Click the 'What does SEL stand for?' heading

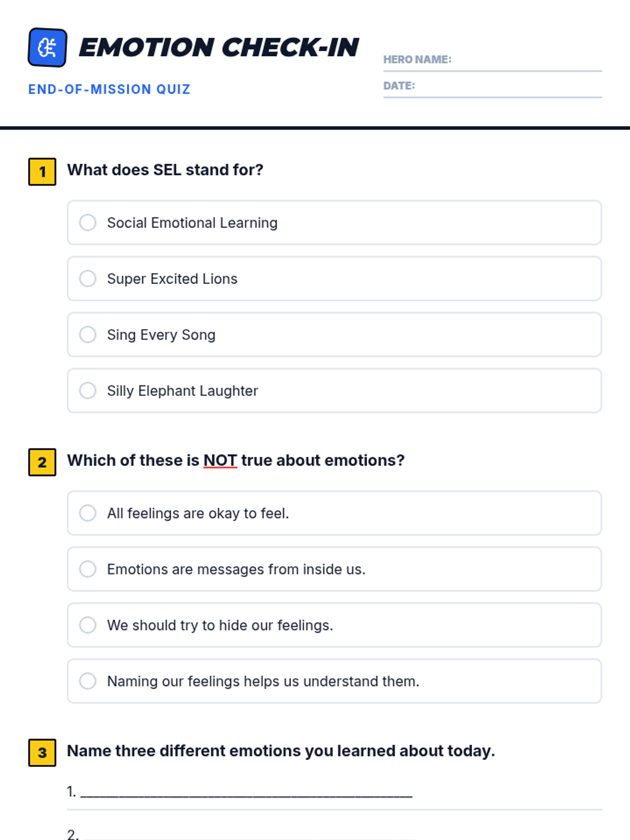165,170
